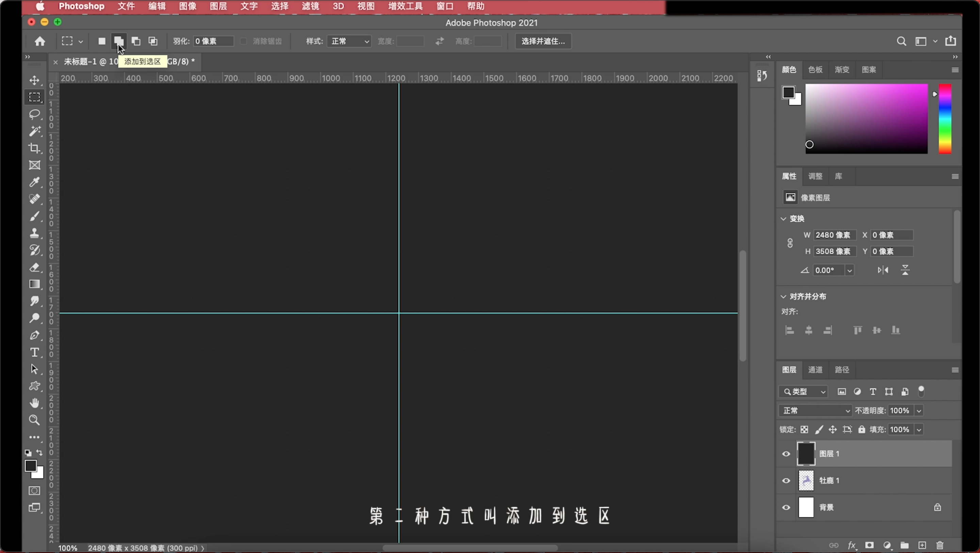
Task: Hide the 背景 layer
Action: (x=786, y=507)
